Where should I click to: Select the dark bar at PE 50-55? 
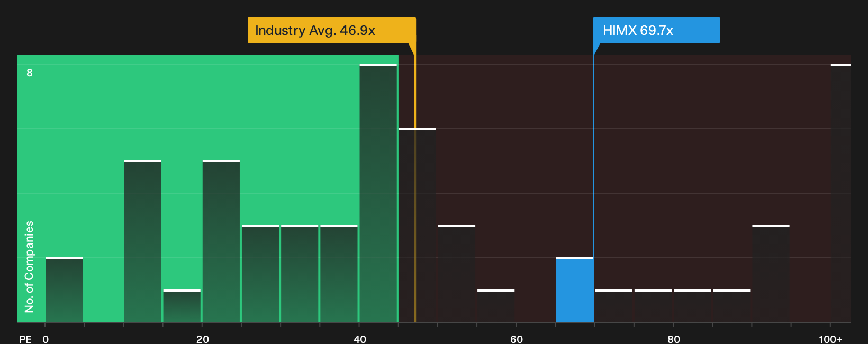[457, 274]
